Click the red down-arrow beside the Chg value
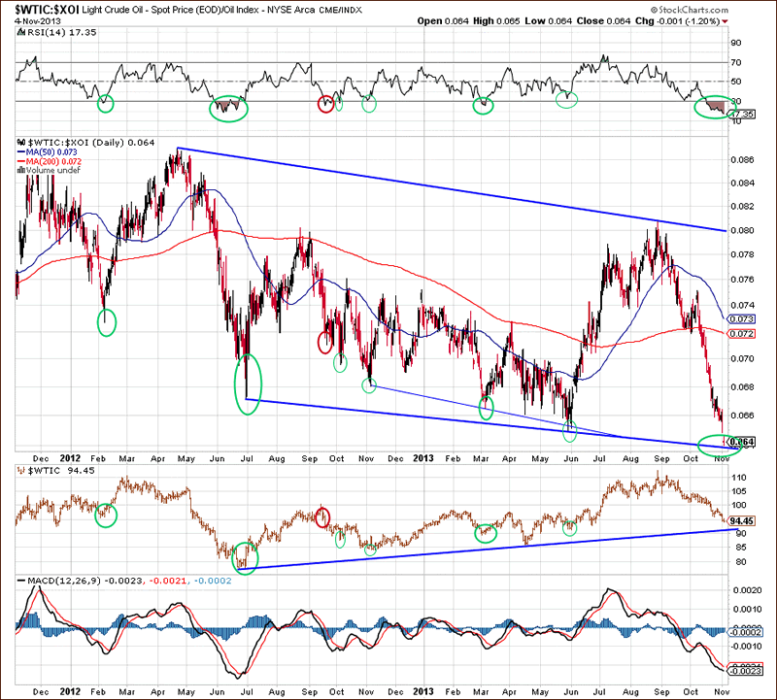Screen dimensions: 777x700 tap(725, 21)
